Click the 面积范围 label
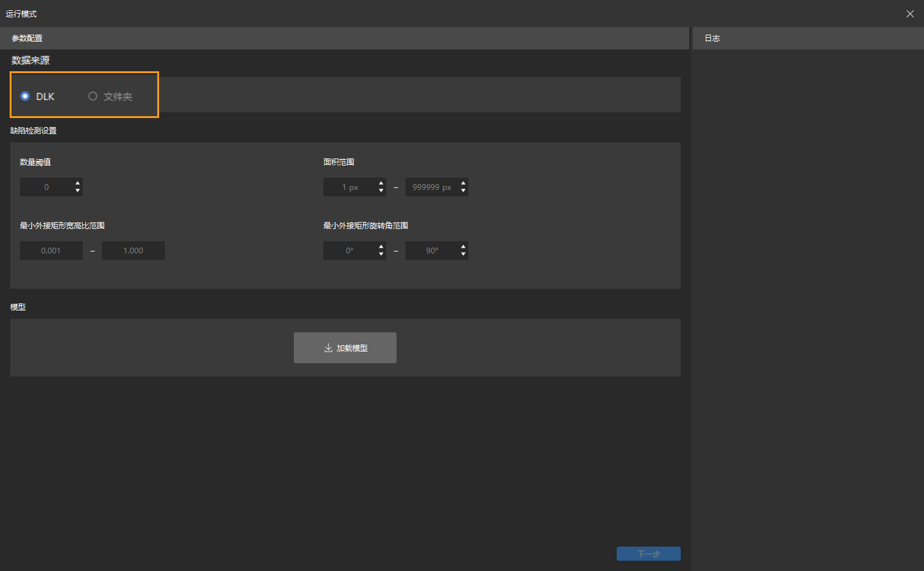 (339, 162)
